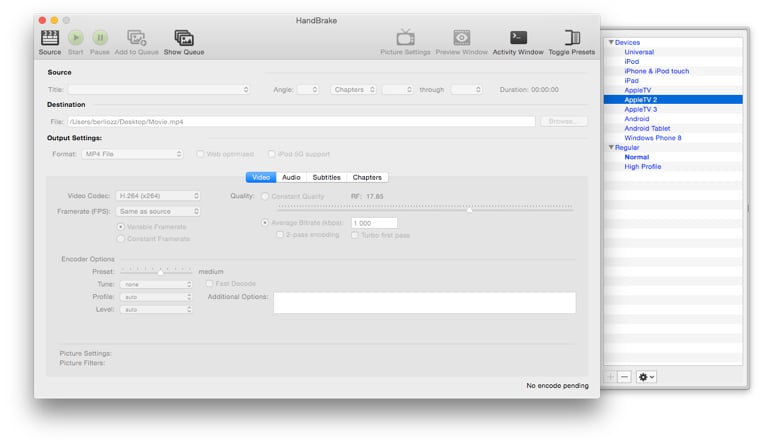Open the Preview Window eye icon

point(461,37)
